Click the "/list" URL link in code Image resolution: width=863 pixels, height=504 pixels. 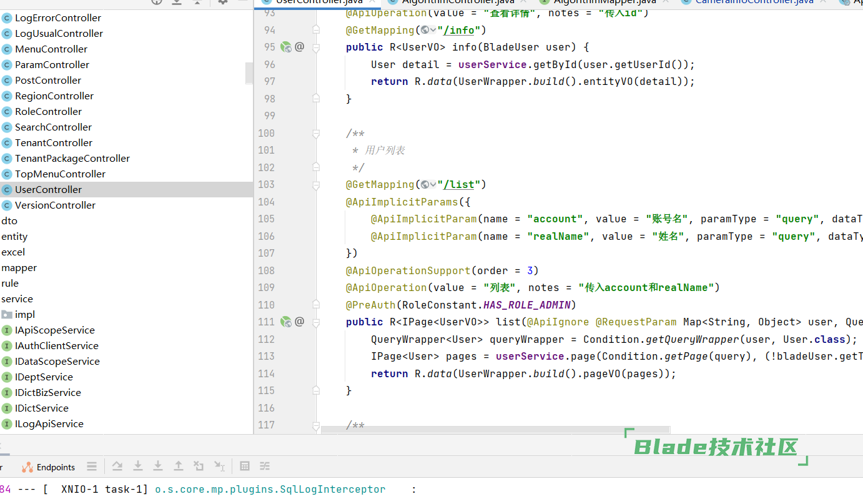tap(459, 184)
